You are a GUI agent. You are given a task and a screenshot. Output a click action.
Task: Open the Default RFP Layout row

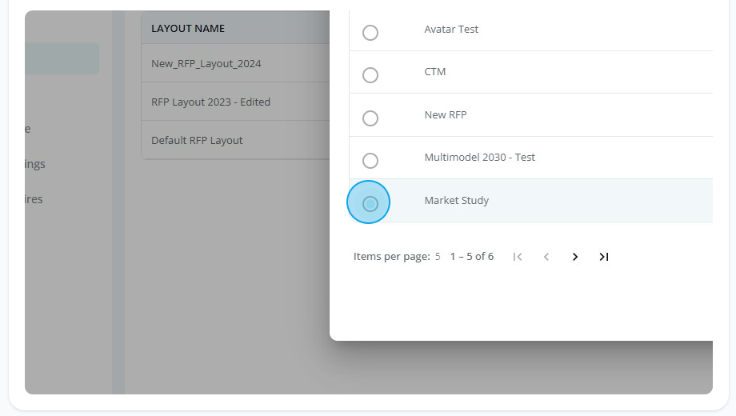point(235,140)
